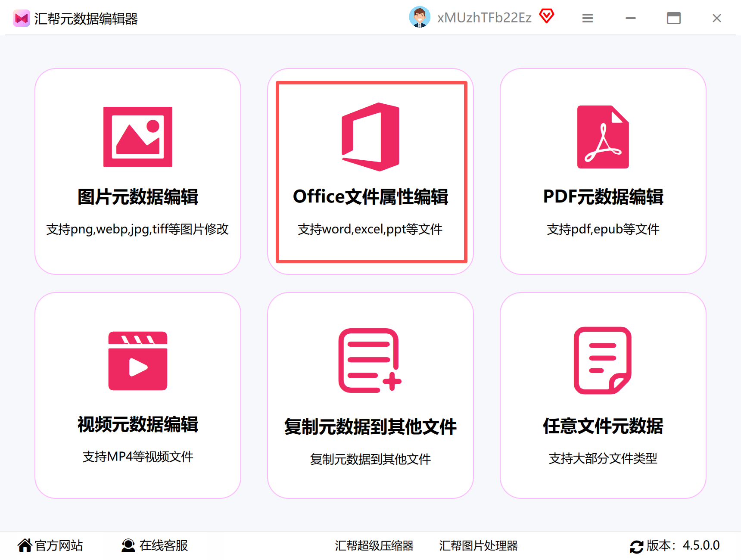Image resolution: width=741 pixels, height=560 pixels.
Task: Click the app logo in title bar
Action: (22, 18)
